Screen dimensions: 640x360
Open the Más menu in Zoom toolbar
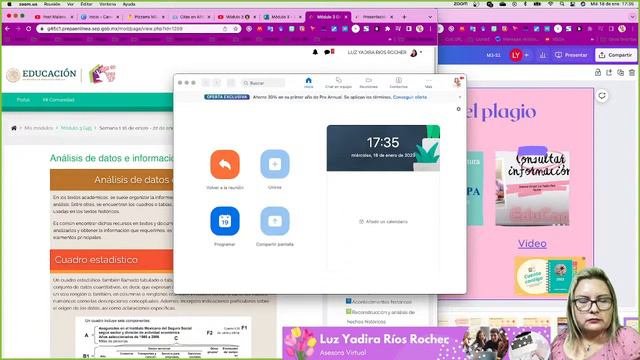point(428,82)
